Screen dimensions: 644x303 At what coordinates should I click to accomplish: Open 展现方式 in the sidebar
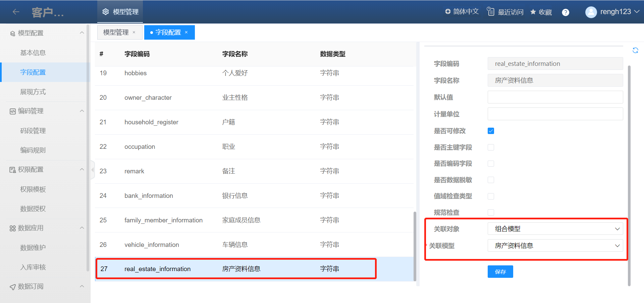click(33, 92)
